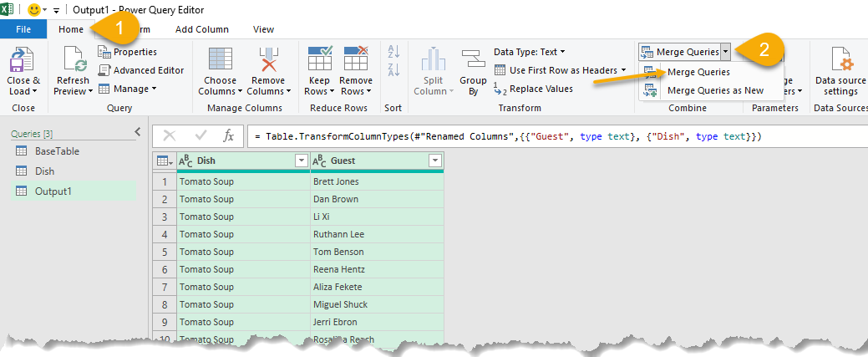Viewport: 868px width, 357px height.
Task: Collapse the Queries pane with the chevron
Action: (x=138, y=132)
